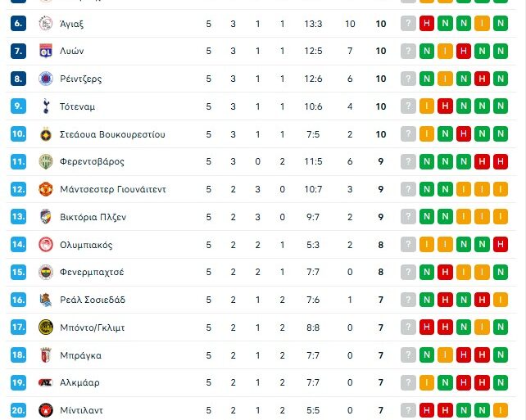Click the Fenerbahçe team crest
Screen dimensions: 526x420
tap(45, 272)
